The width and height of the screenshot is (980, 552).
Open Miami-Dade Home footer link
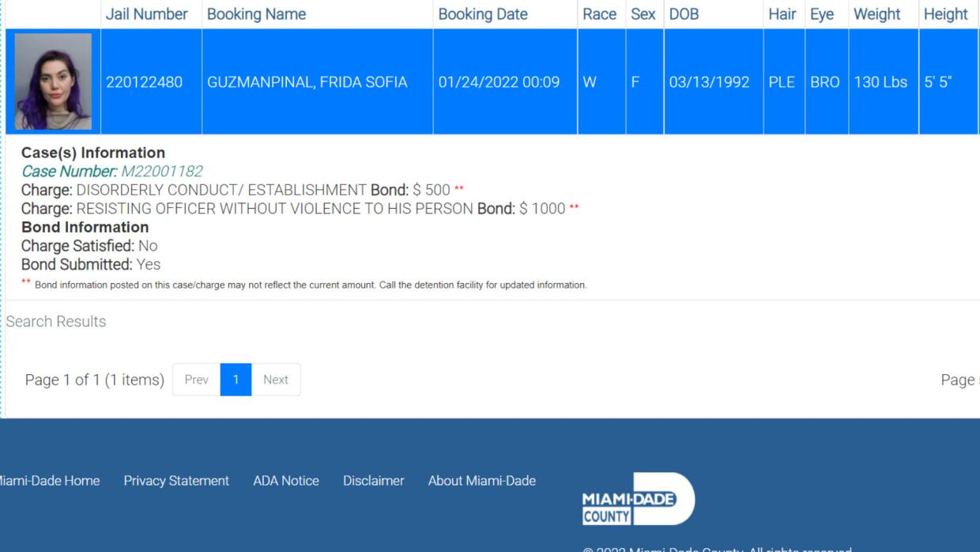click(x=49, y=481)
